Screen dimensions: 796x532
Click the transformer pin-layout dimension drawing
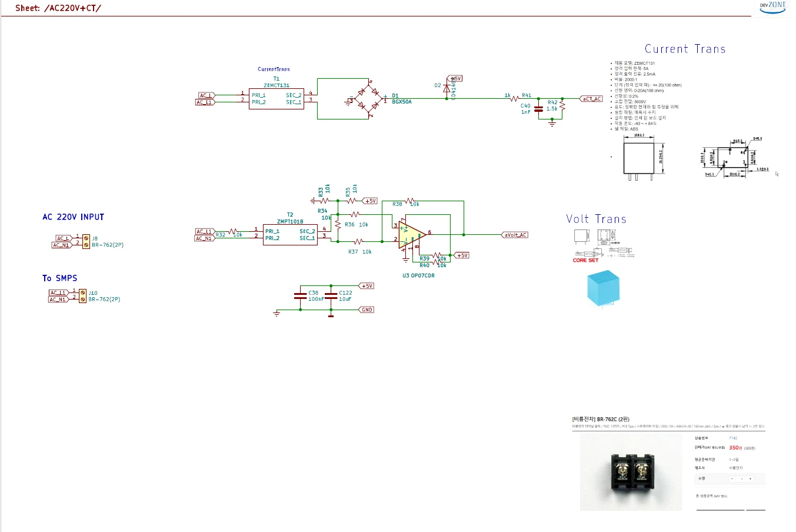tap(734, 157)
